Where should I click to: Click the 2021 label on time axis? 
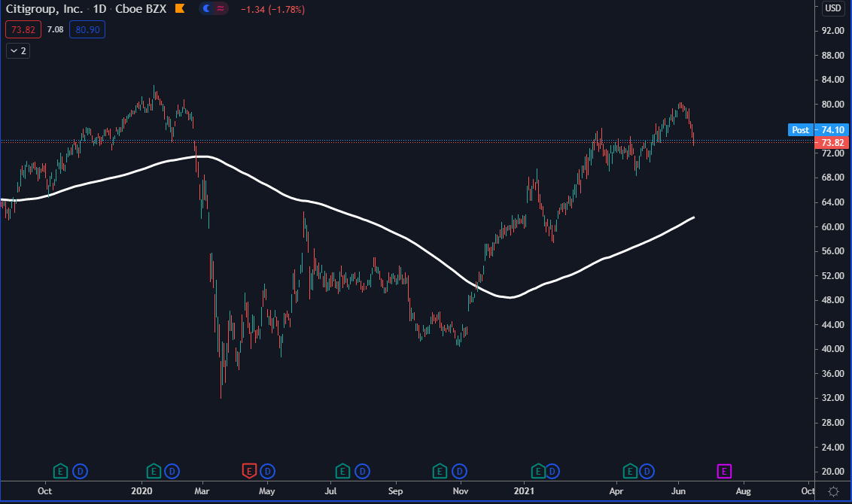(524, 491)
